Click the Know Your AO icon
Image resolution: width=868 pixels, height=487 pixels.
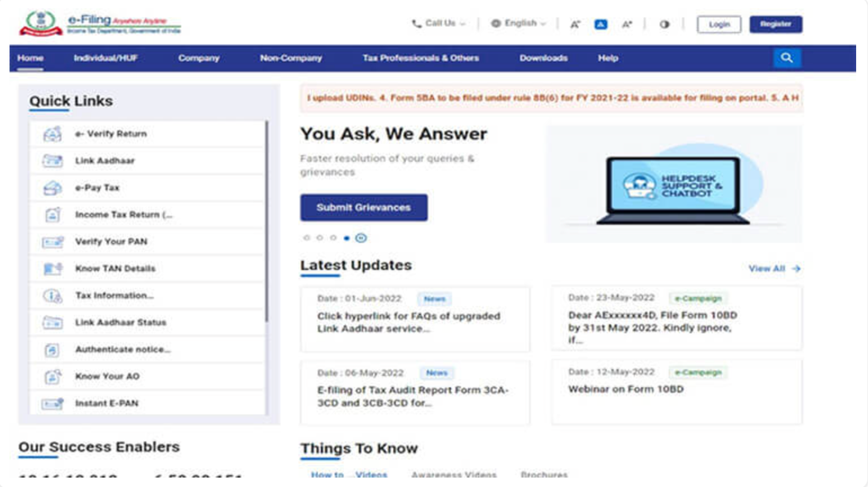click(x=53, y=376)
